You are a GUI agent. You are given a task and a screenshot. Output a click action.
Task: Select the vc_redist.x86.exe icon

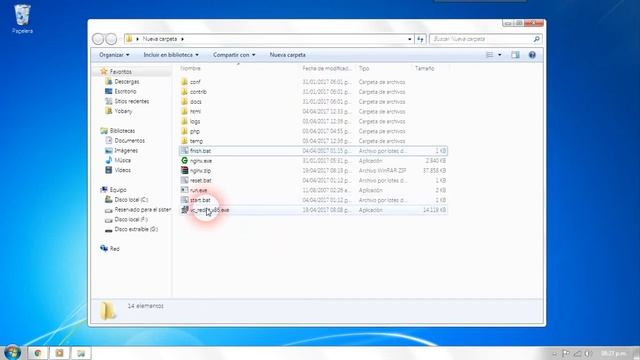click(x=184, y=210)
